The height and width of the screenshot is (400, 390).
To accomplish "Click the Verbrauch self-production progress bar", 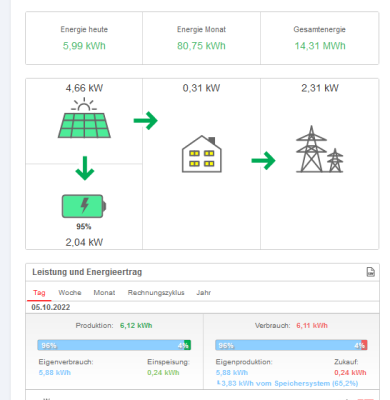I will tap(291, 345).
